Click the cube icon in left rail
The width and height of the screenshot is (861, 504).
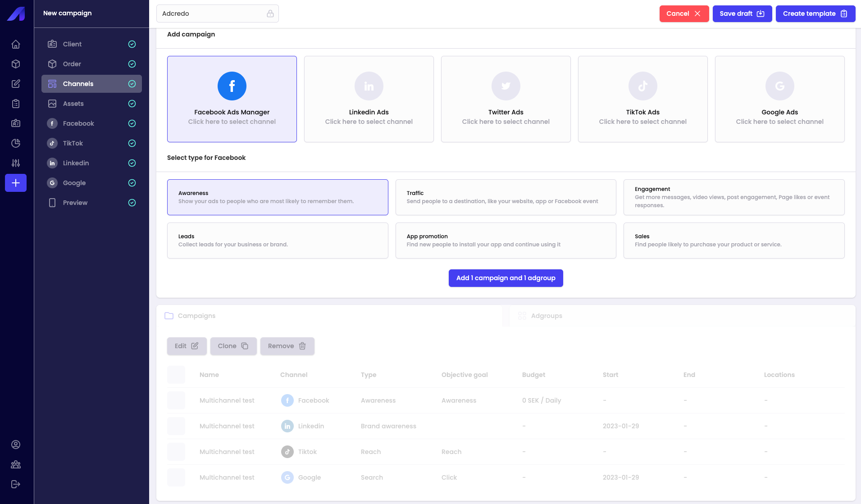tap(16, 64)
